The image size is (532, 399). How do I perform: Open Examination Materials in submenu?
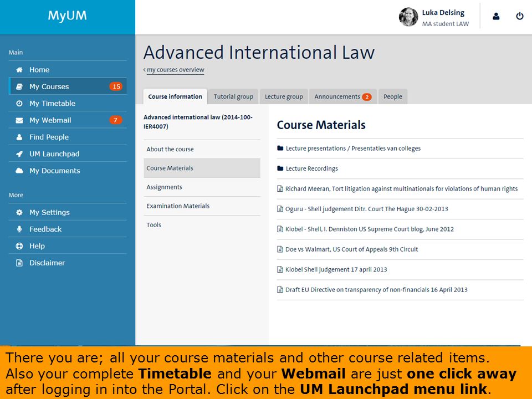pos(202,206)
